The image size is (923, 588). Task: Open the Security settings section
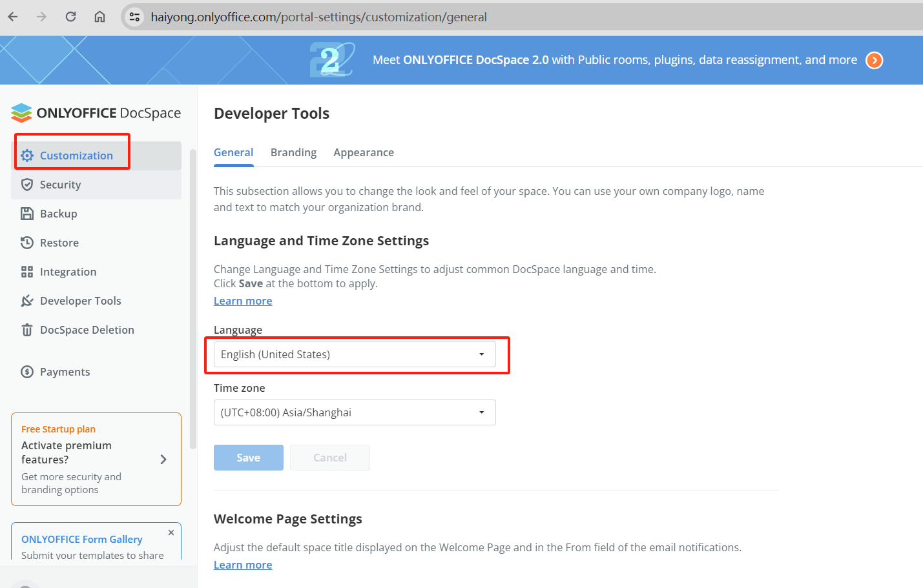(96, 185)
